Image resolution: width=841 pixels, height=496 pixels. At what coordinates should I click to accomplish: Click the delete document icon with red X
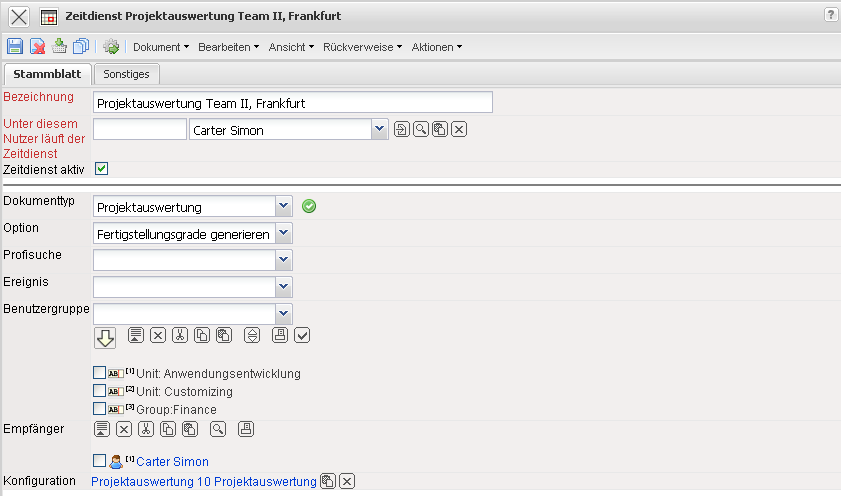[x=38, y=47]
